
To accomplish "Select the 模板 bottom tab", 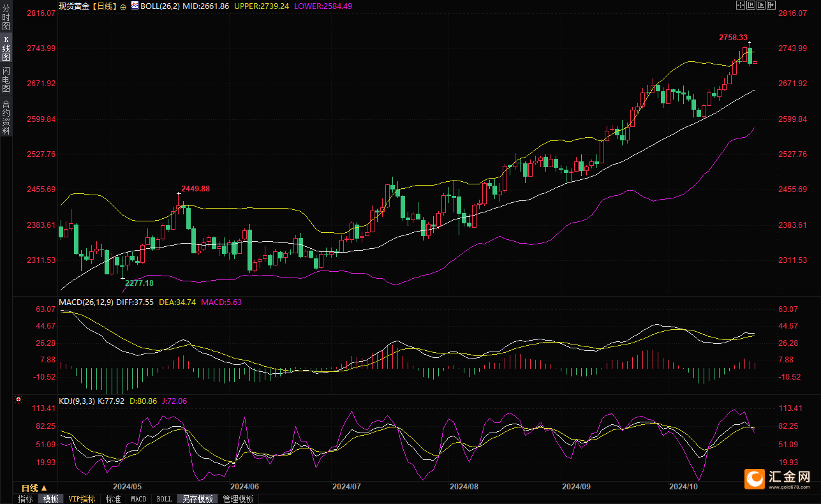I will pos(50,499).
